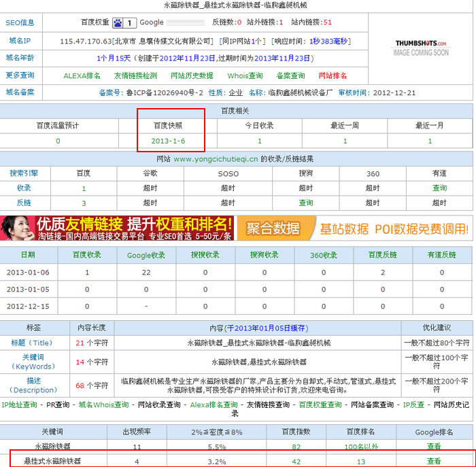Click 查看 Google rank for 永磁除铁器

434,447
